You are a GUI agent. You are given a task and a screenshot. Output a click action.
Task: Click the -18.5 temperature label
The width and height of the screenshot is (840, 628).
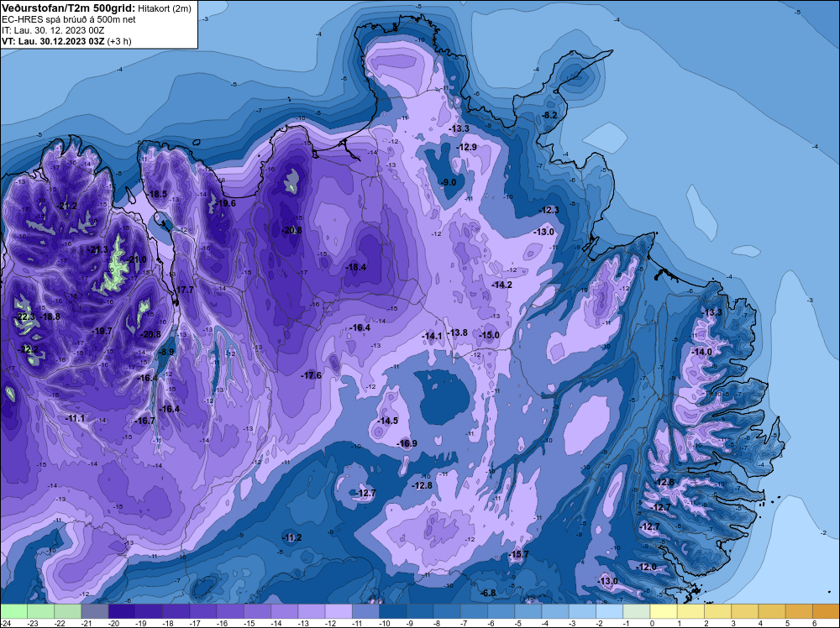tap(158, 194)
